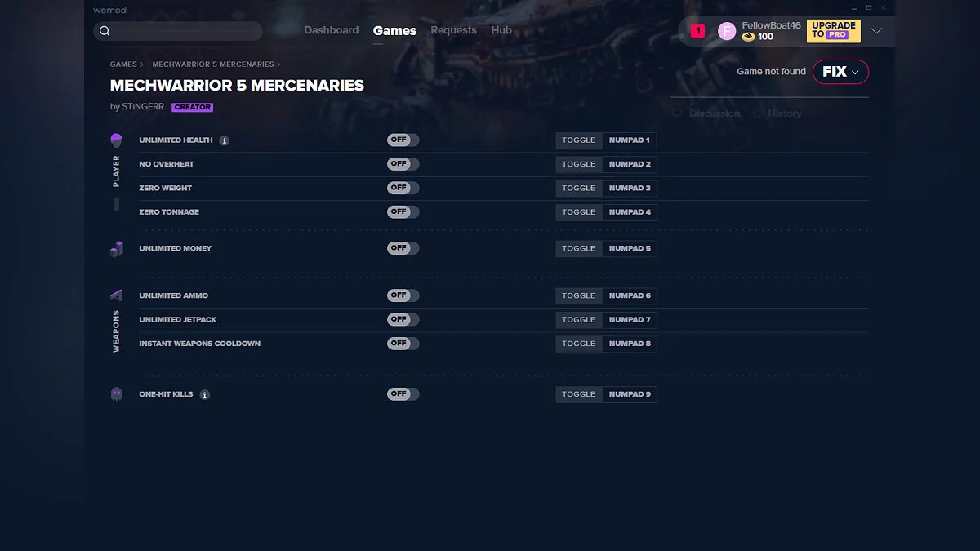Click the Unlimited Health info icon
980x551 pixels.
tap(225, 140)
